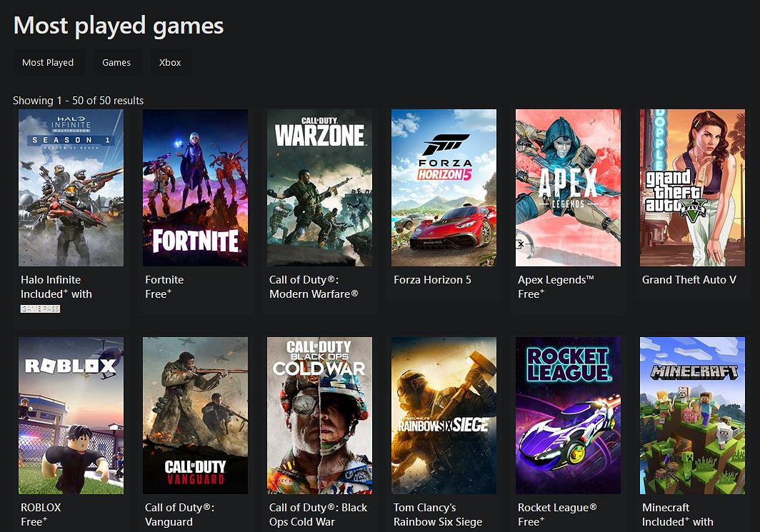
Task: Open the Apex Legends tile
Action: [568, 187]
